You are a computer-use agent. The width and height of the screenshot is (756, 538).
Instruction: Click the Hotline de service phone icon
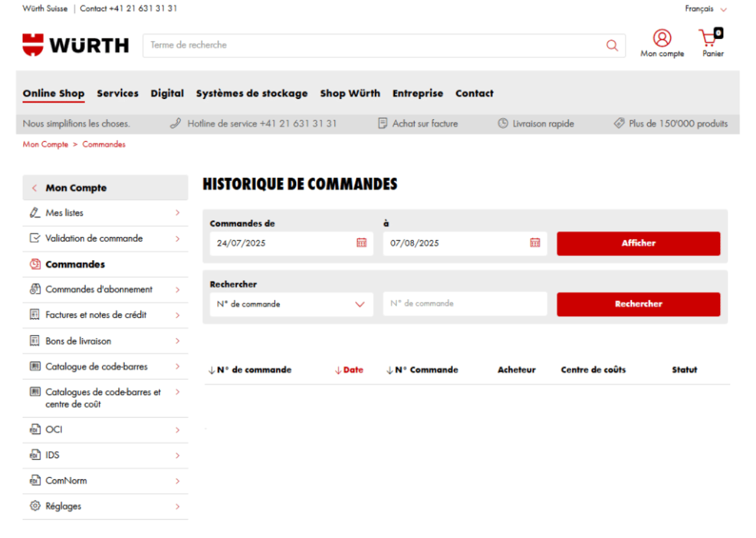point(176,123)
